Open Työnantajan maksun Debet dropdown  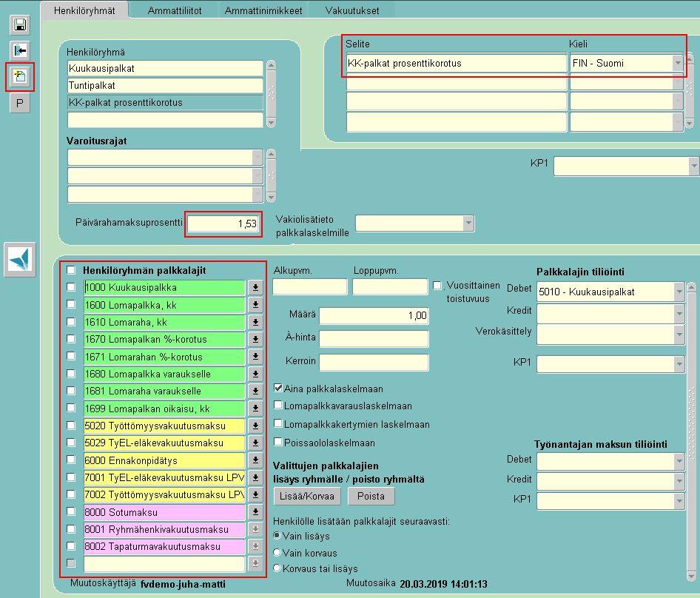point(679,461)
